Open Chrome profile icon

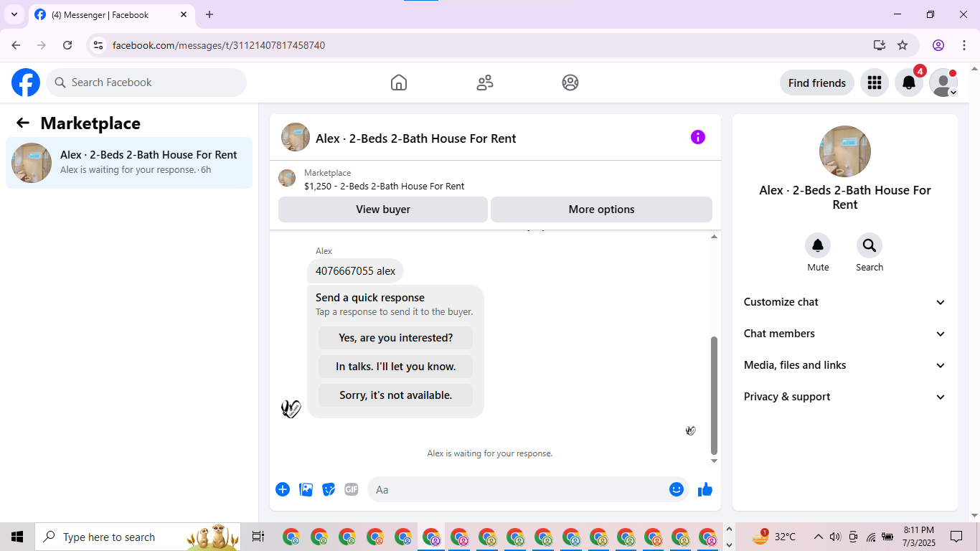pos(938,45)
